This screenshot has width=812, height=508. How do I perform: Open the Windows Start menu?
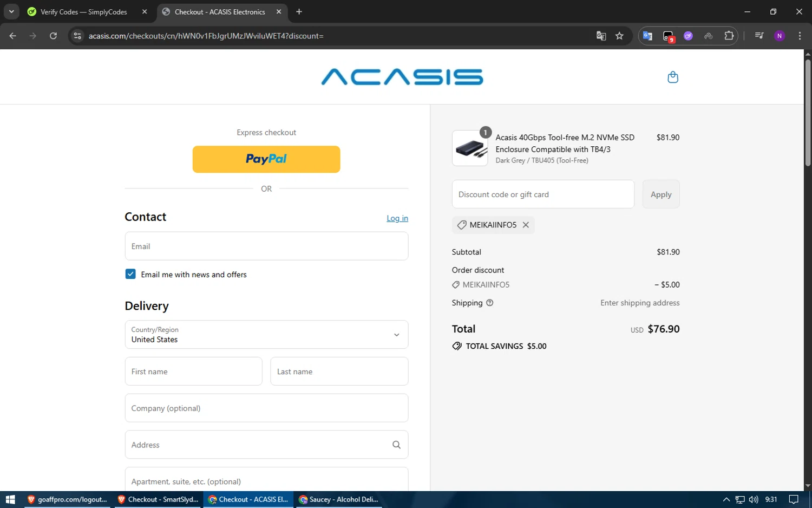tap(10, 499)
